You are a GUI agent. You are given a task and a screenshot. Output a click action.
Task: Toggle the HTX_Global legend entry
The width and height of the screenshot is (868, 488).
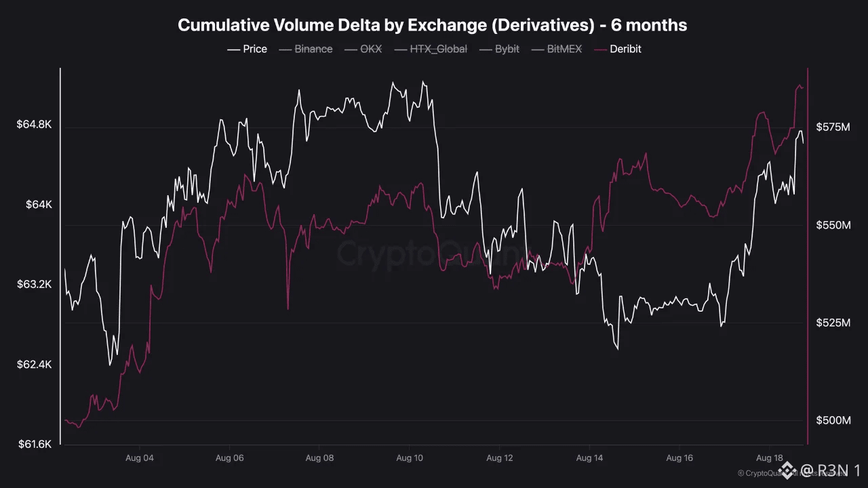pyautogui.click(x=430, y=49)
